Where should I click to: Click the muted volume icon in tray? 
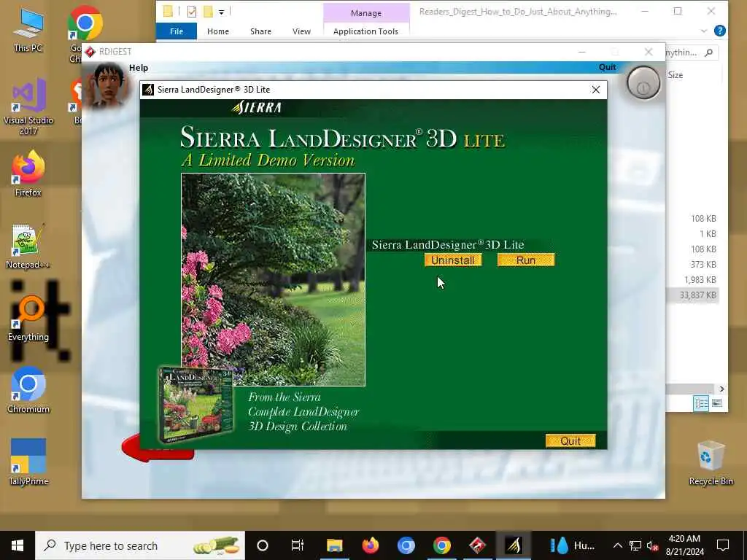[653, 545]
